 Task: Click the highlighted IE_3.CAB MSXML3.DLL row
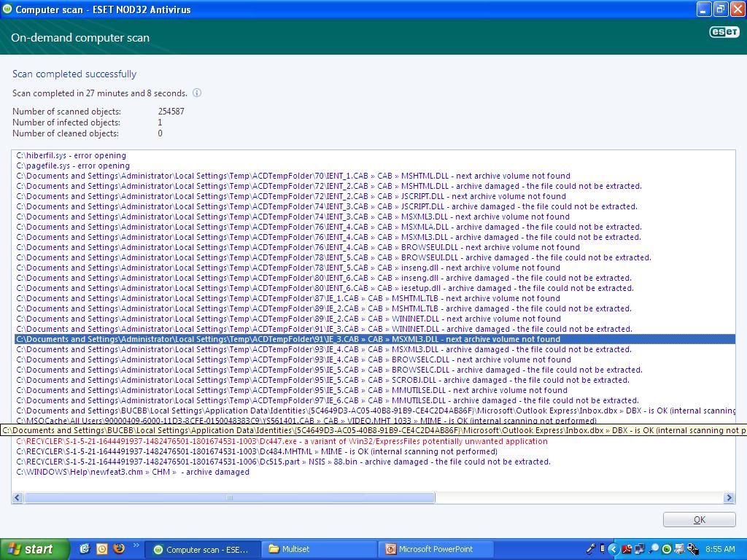coord(375,339)
